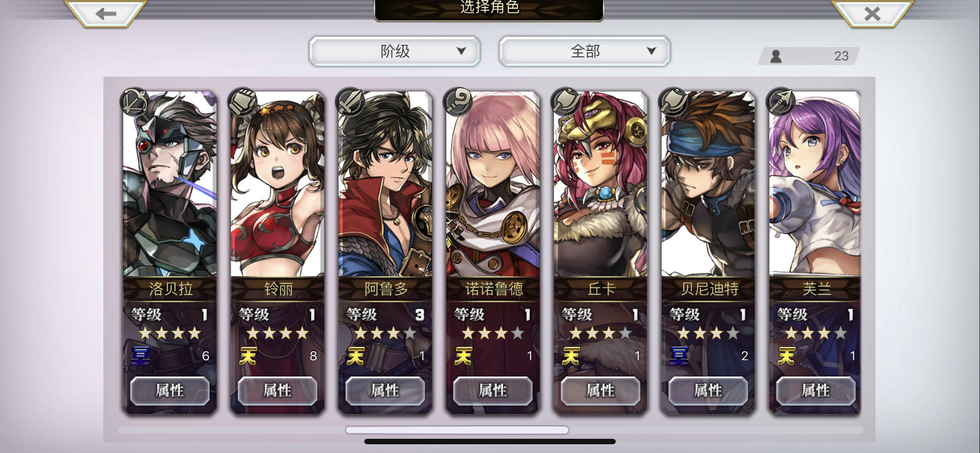980x453 pixels.
Task: Close the 选择角色 screen
Action: (x=872, y=14)
